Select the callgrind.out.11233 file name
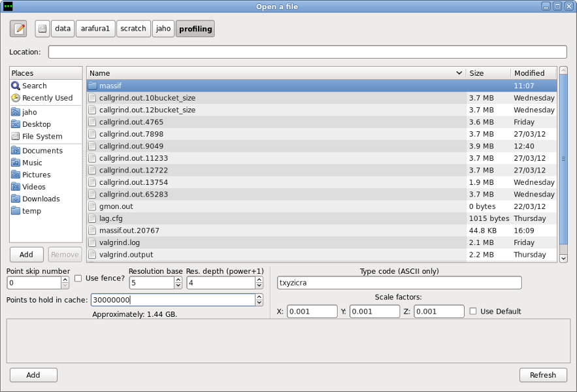 (x=133, y=158)
